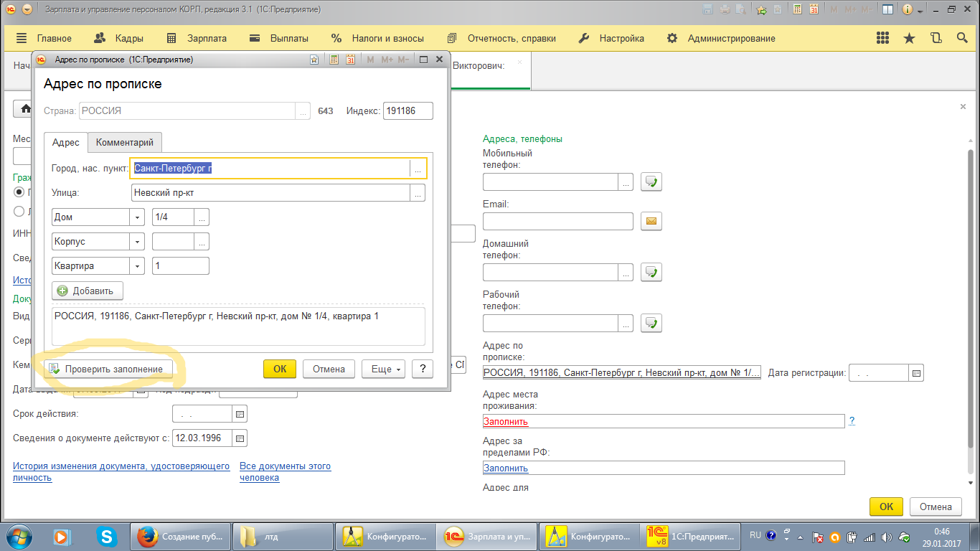Click get-link star-arrow icon in title bar

pos(761,10)
